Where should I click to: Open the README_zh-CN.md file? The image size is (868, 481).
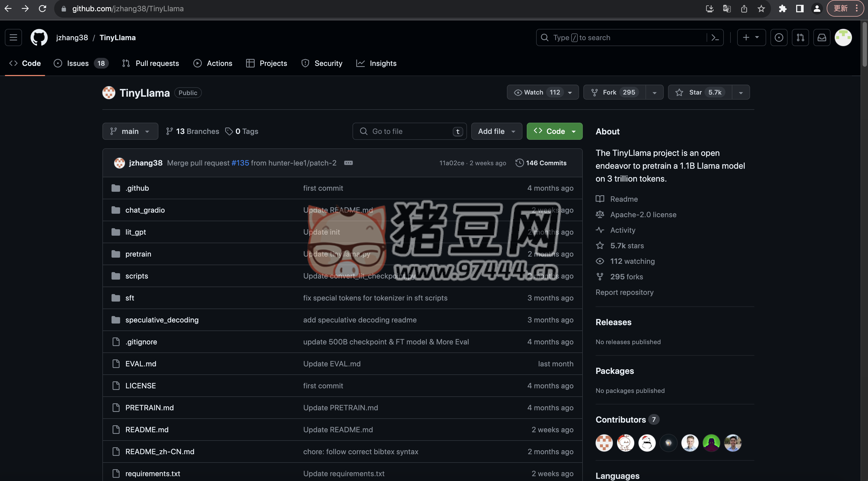coord(160,452)
